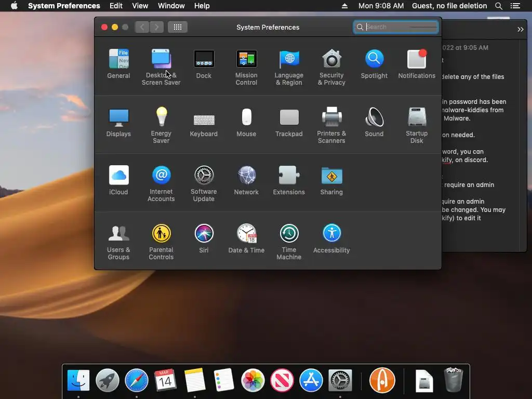Screen dimensions: 532x399
Task: Open Finder from the Dock
Action: coord(78,380)
